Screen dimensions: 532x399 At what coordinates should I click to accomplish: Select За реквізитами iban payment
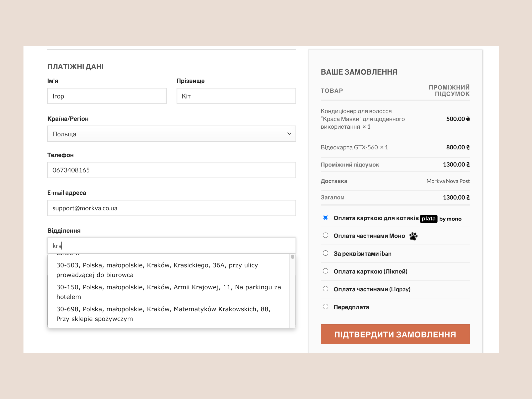(x=325, y=253)
